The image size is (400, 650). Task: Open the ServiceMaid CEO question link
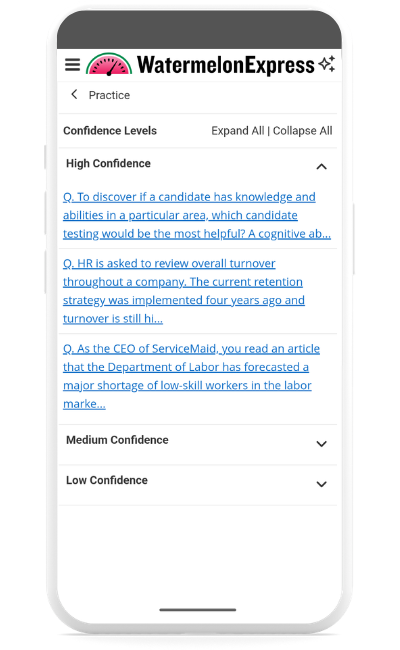(x=192, y=376)
